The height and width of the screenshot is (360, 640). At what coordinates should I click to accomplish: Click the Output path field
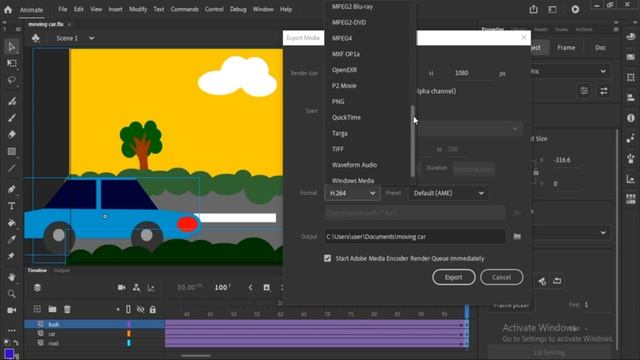click(x=415, y=237)
